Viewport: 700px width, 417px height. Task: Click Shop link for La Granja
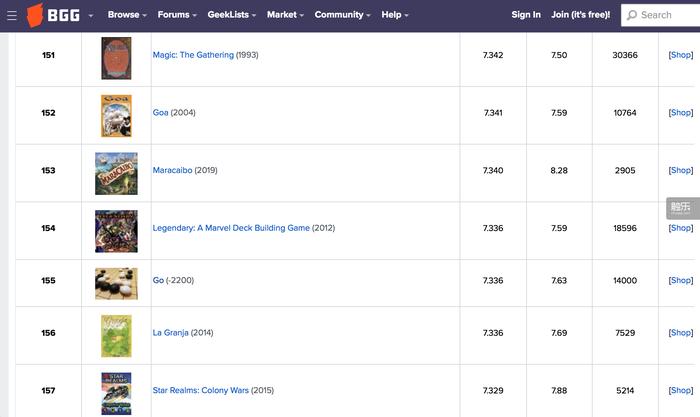[x=680, y=333]
